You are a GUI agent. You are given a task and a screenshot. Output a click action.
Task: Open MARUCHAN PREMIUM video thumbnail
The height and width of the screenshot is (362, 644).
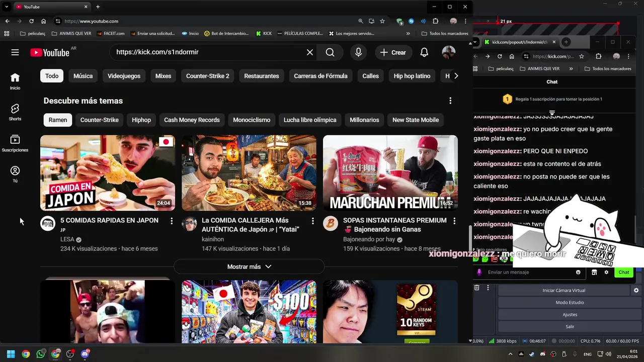[x=390, y=173]
